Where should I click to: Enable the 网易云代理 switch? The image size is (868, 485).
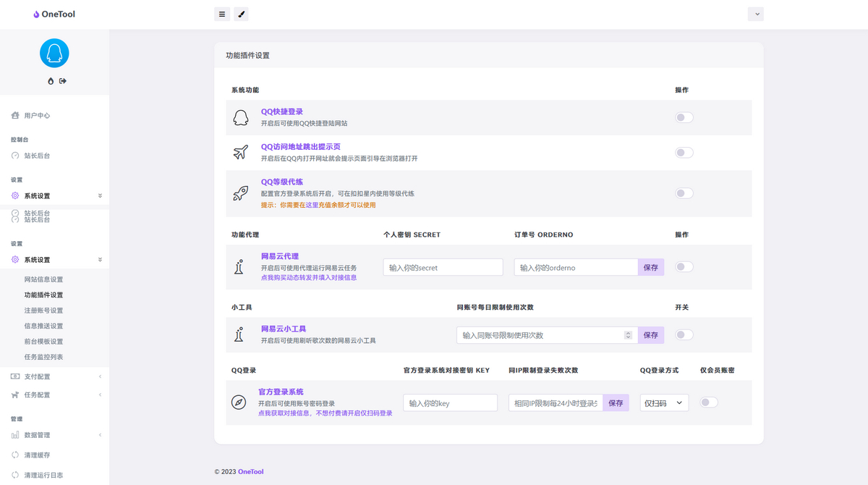[684, 267]
